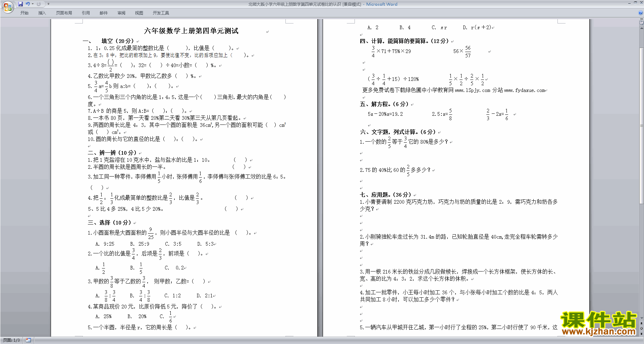Toggle the ruler icon above the vertical scrollbar
644x344 pixels.
(x=642, y=23)
